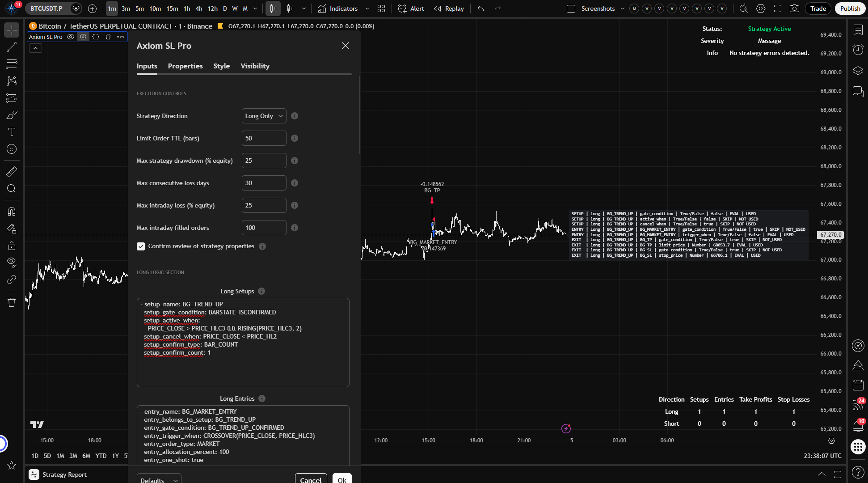Switch to the Properties tab
Viewport: 868px width, 483px height.
(185, 66)
